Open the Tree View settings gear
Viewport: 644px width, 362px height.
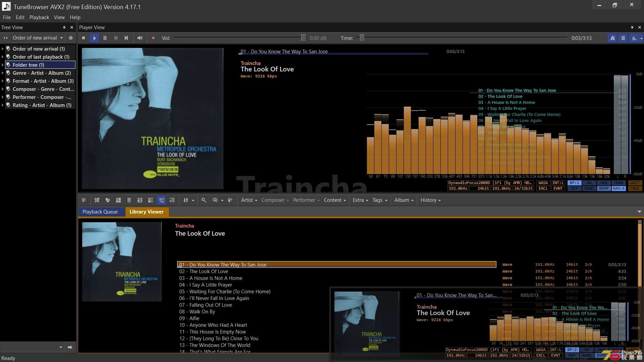71,38
